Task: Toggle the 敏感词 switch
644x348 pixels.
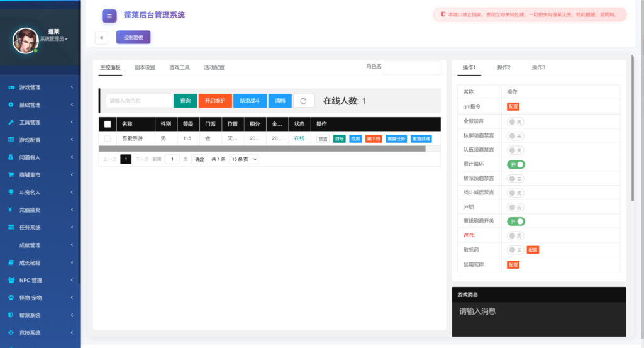Action: coord(516,250)
